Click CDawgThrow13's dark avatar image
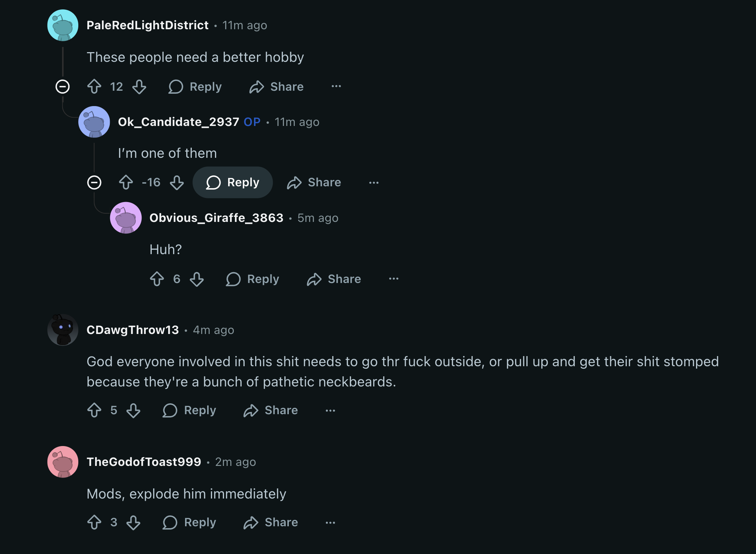This screenshot has height=554, width=756. click(x=63, y=330)
